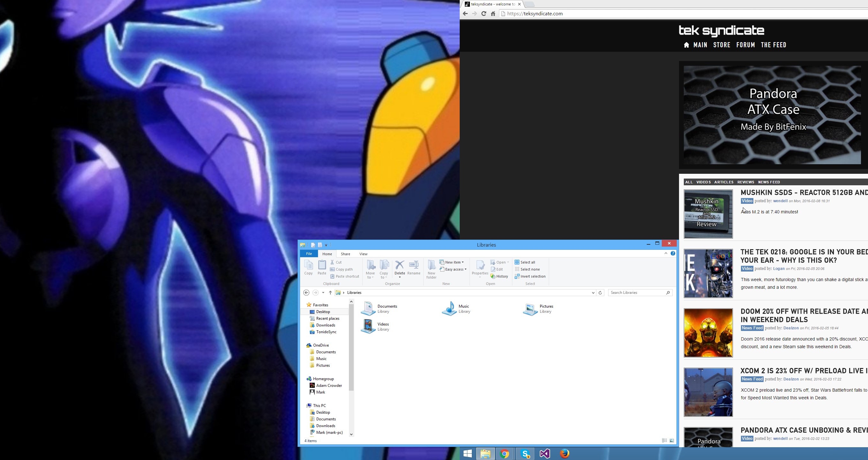Screen dimensions: 868x460
Task: Collapse the Explorer ribbon with the chevron
Action: tap(666, 253)
